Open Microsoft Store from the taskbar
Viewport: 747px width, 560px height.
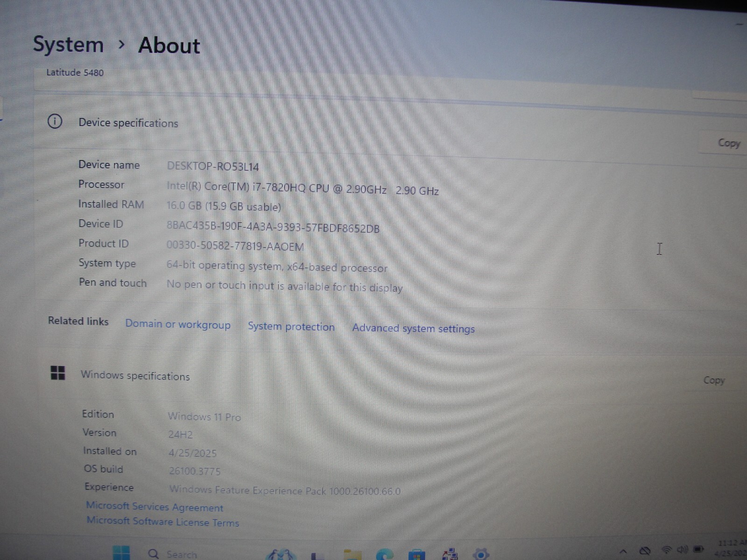tap(416, 555)
